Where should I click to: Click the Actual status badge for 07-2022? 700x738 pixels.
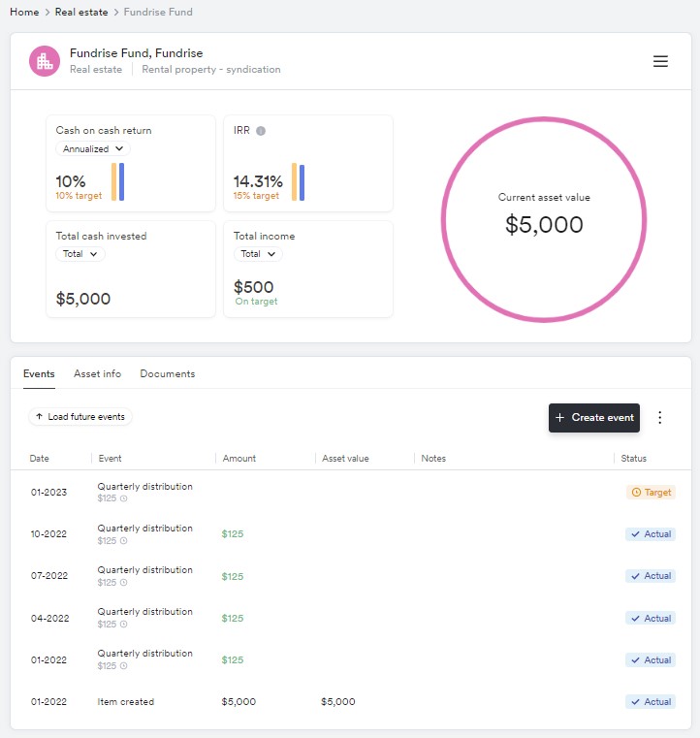(x=651, y=576)
